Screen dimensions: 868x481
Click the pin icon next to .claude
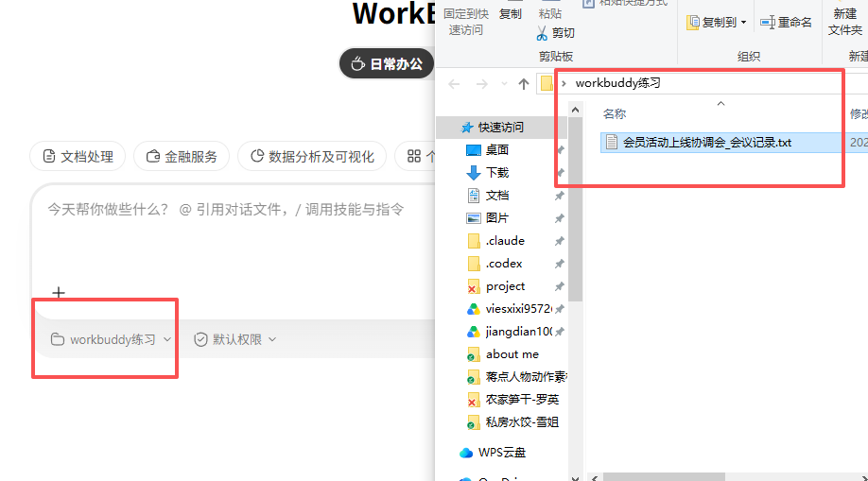coord(560,241)
